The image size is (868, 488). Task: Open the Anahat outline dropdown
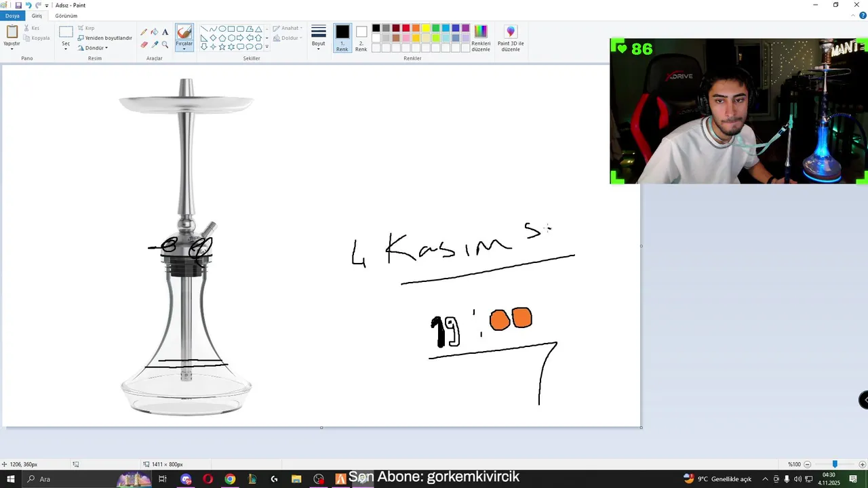click(288, 28)
